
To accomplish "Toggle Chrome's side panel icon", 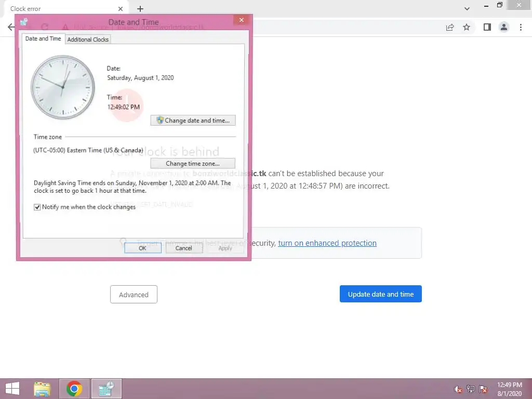I will click(487, 27).
